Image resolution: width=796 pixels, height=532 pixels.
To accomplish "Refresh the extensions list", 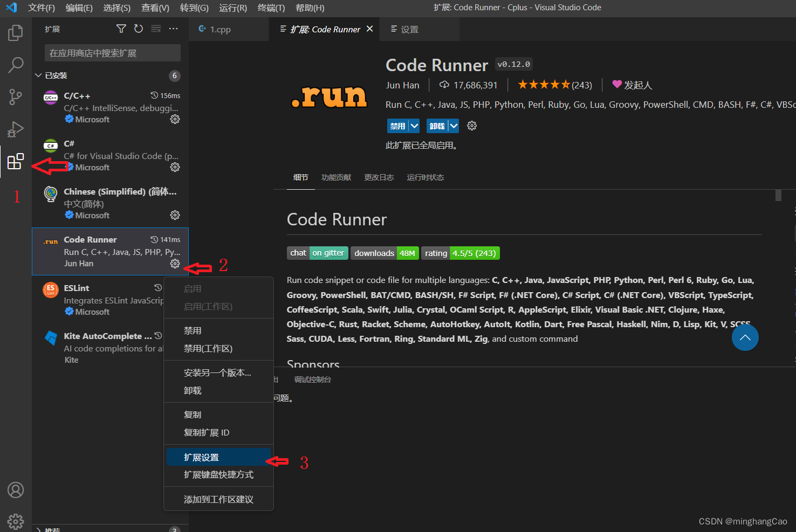I will point(139,29).
